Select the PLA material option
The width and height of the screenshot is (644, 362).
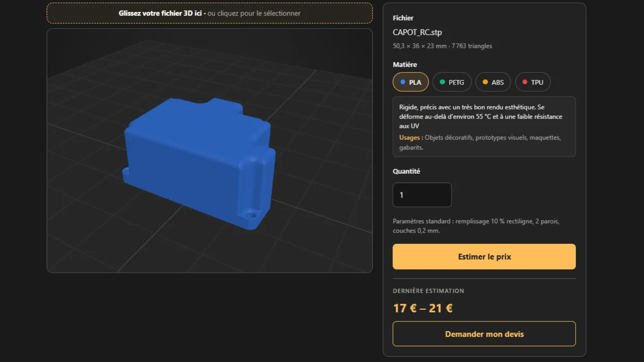(x=411, y=82)
